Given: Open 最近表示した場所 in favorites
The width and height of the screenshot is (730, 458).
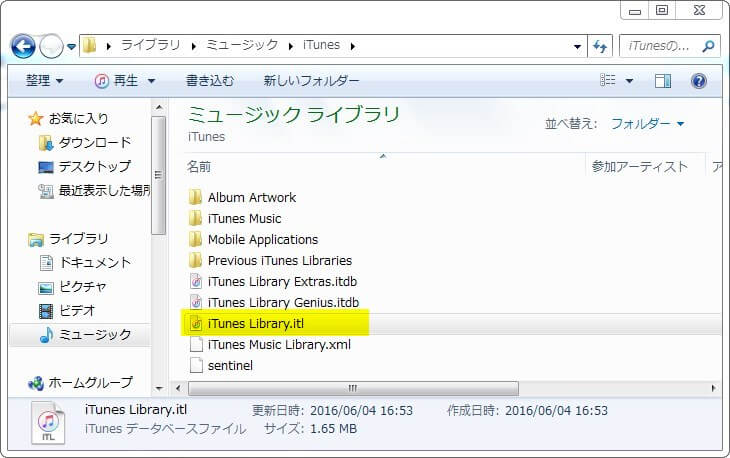Looking at the screenshot, I should click(x=104, y=191).
